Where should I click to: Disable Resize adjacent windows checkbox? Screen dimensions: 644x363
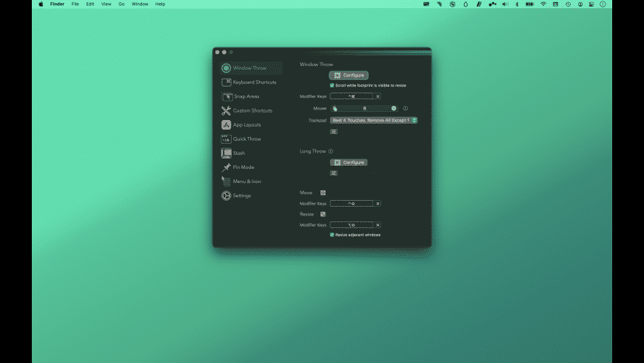pos(332,234)
